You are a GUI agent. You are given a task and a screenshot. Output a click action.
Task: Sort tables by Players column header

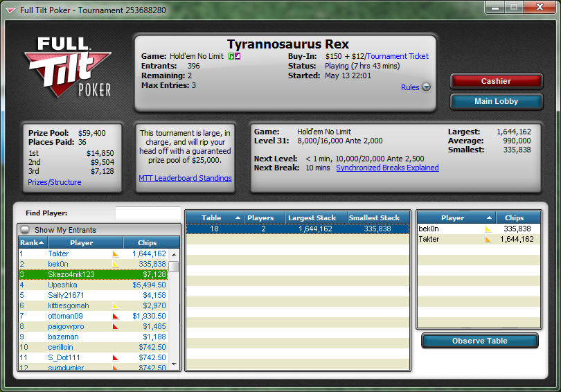(x=265, y=218)
